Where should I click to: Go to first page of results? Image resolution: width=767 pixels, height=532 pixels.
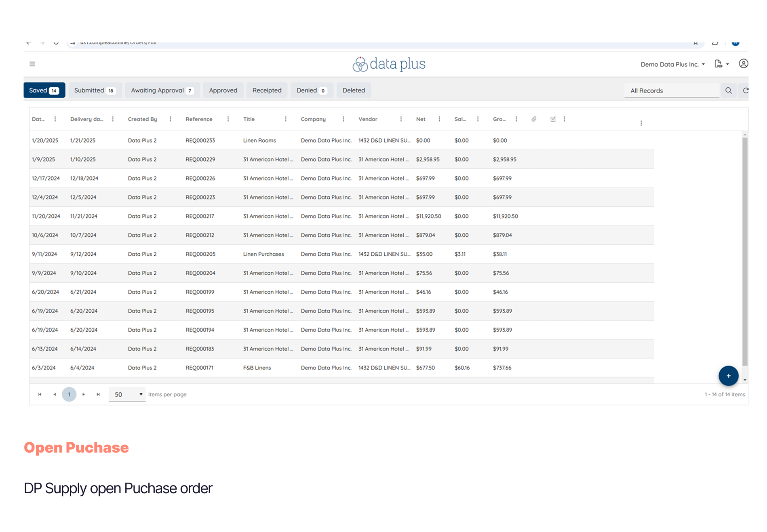[x=40, y=394]
